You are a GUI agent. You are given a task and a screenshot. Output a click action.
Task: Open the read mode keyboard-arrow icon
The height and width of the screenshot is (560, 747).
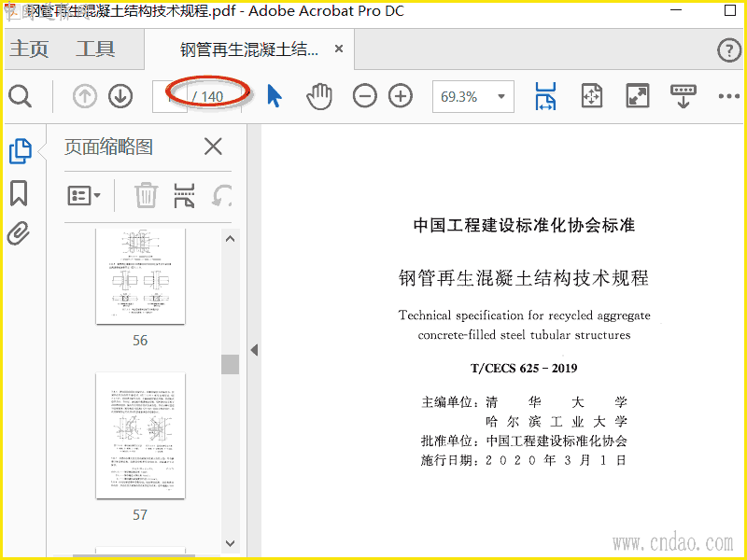click(x=683, y=96)
